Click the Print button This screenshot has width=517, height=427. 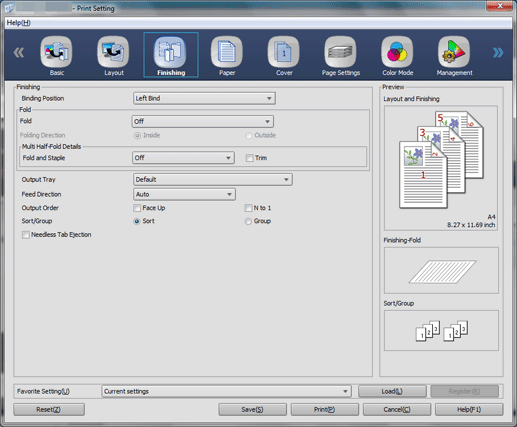pos(325,409)
